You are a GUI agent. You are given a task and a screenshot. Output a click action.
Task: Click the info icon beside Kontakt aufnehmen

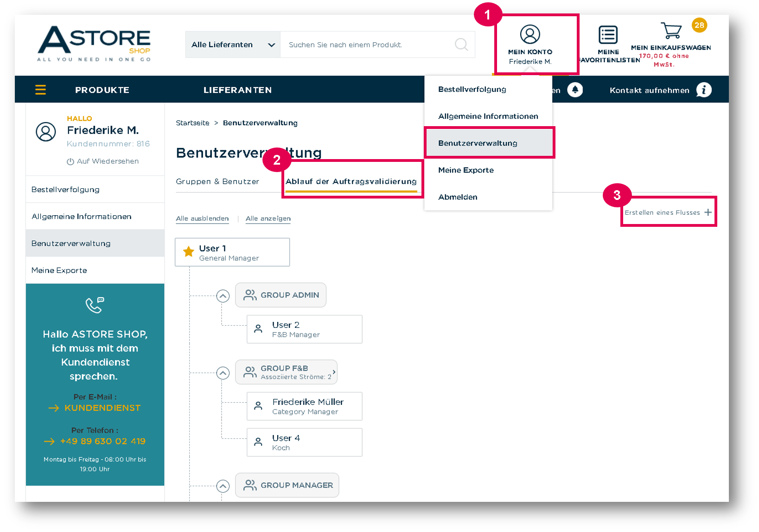704,90
